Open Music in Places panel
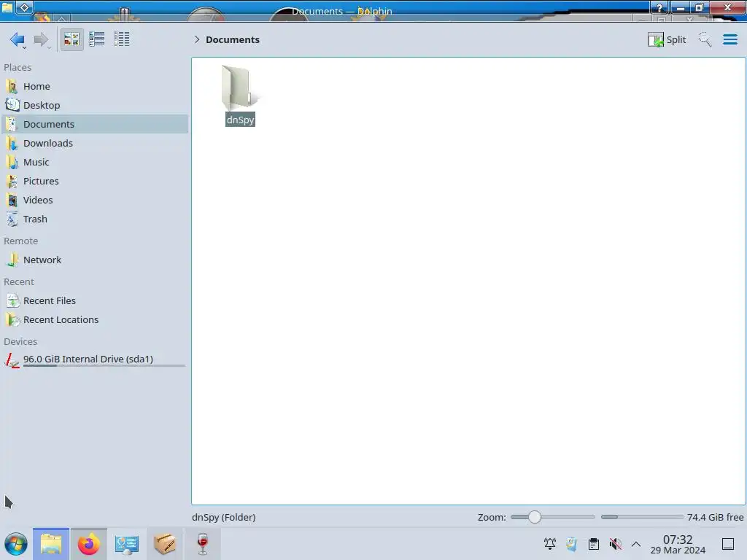Viewport: 747px width, 560px height. point(96,163)
